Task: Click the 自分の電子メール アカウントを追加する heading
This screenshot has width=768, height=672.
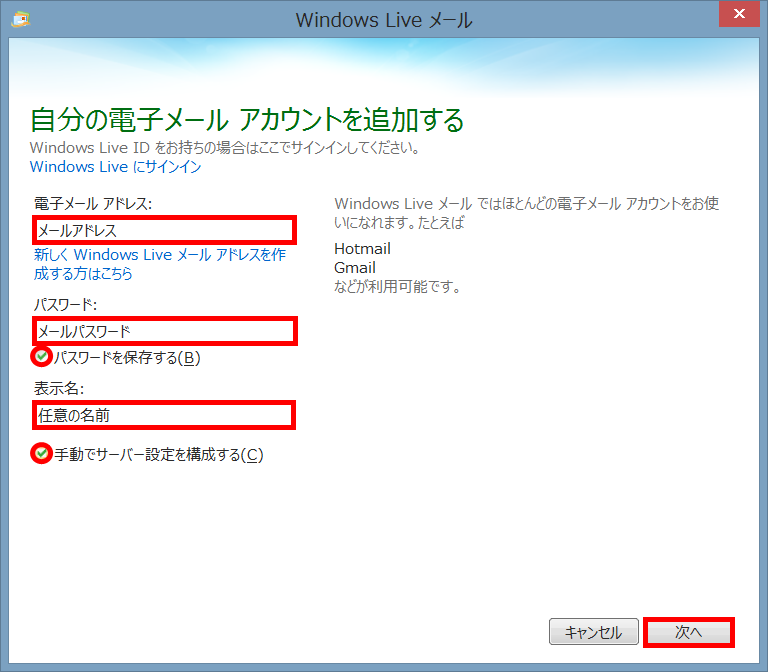Action: point(247,121)
